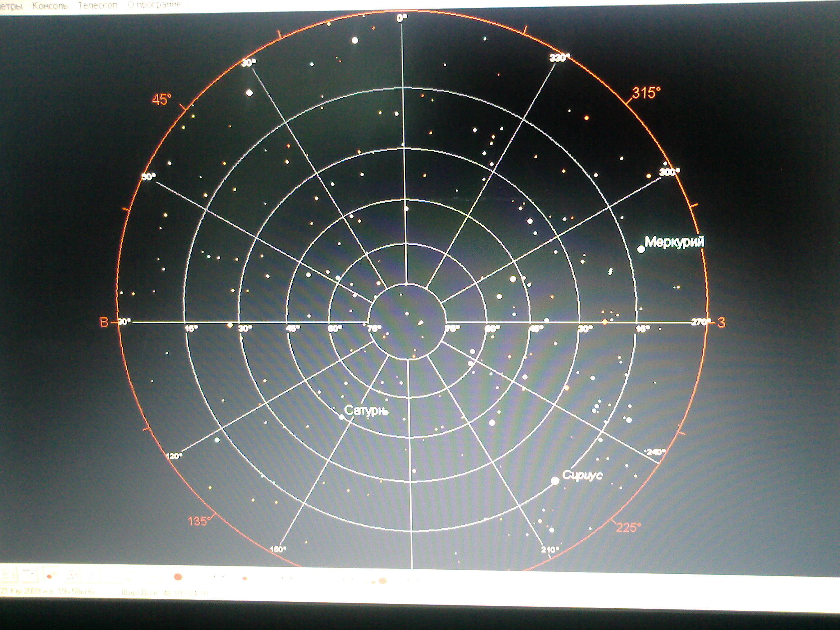The height and width of the screenshot is (630, 840).
Task: Click the 240° azimuth label
Action: coord(655,452)
